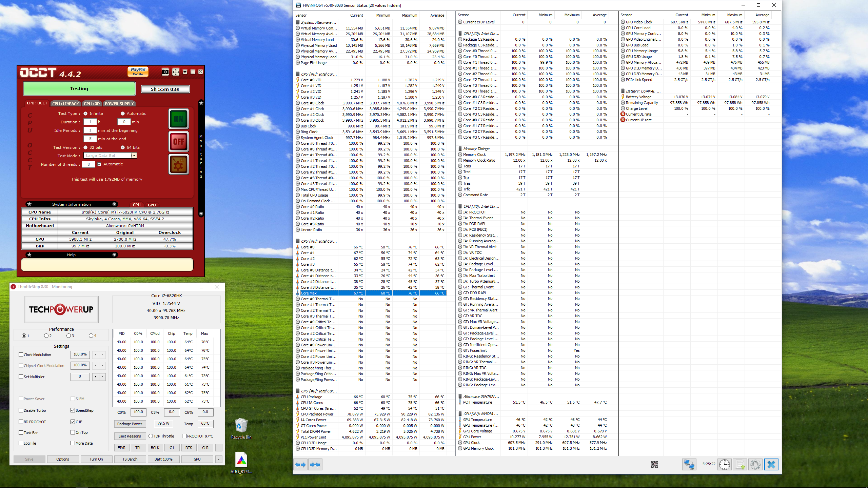This screenshot has height=488, width=868.
Task: Toggle the BD PROCHOT checkbox
Action: [21, 422]
